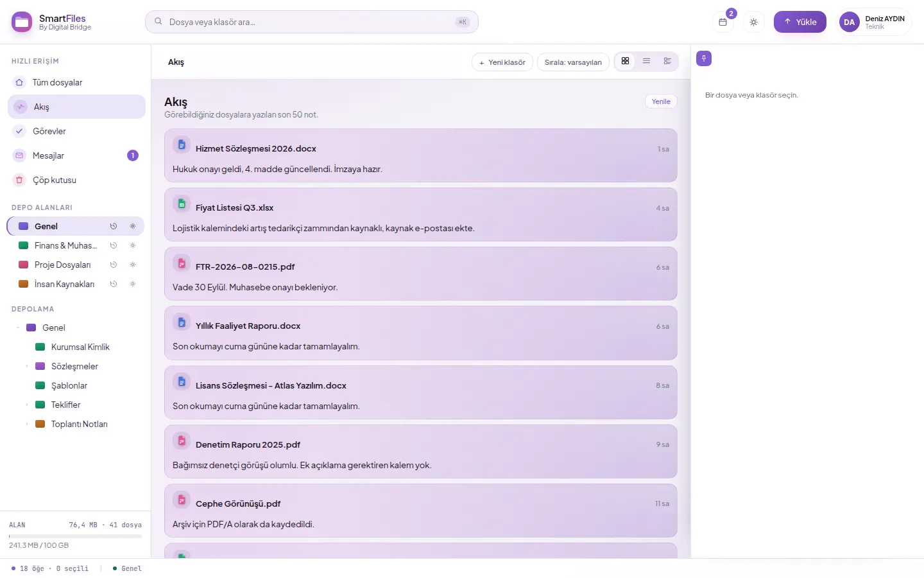Open settings gear for İnsan Kaynakları
The image size is (924, 578).
point(133,284)
